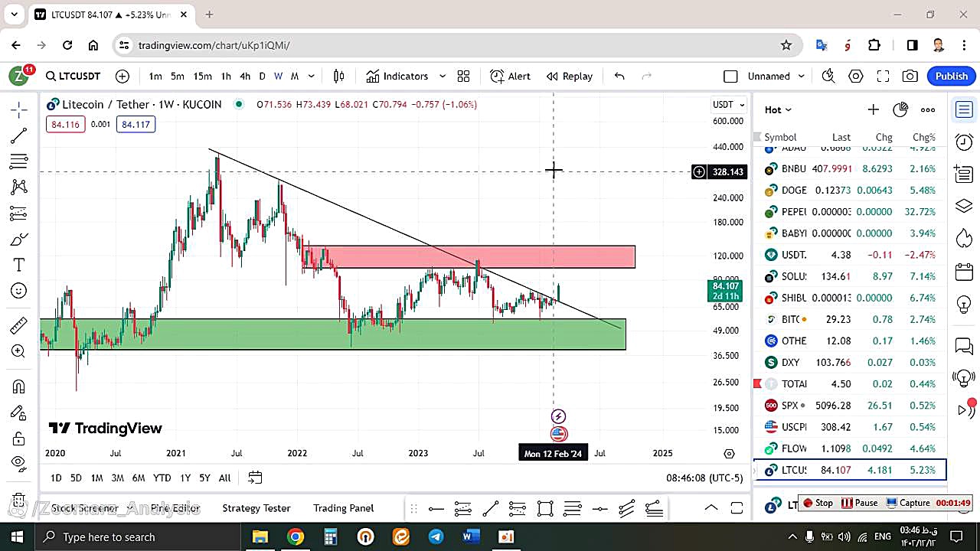Image resolution: width=980 pixels, height=551 pixels.
Task: Select the DXY row in watchlist
Action: 850,362
